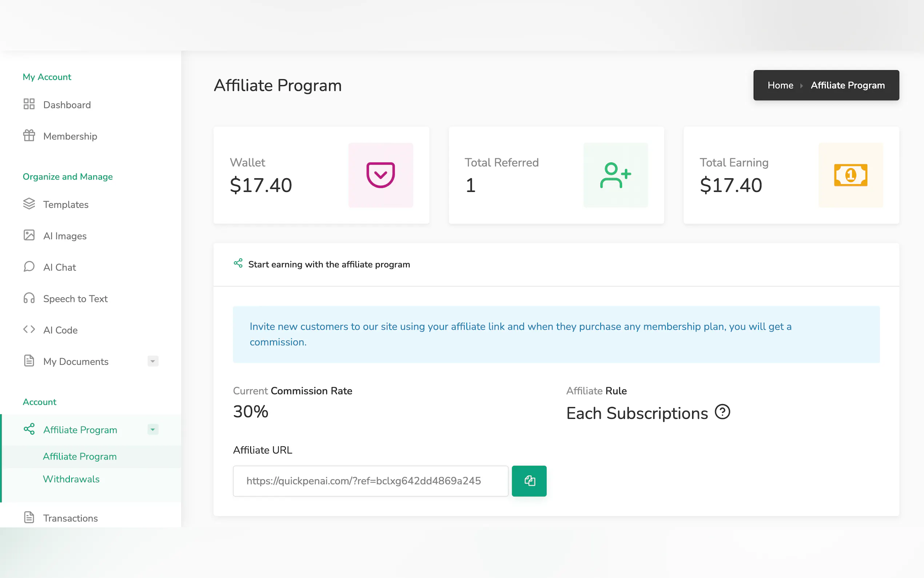924x578 pixels.
Task: Copy the affiliate URL with the green button
Action: [x=529, y=481]
